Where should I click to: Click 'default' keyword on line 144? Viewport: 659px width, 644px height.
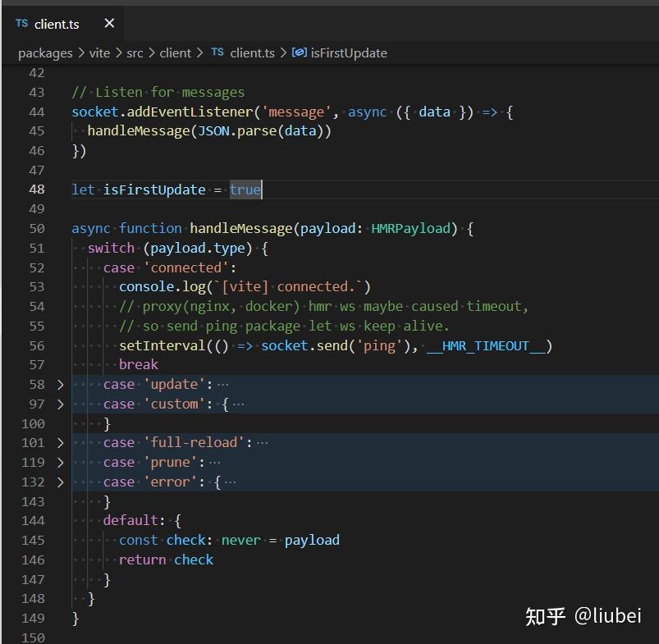[x=130, y=521]
